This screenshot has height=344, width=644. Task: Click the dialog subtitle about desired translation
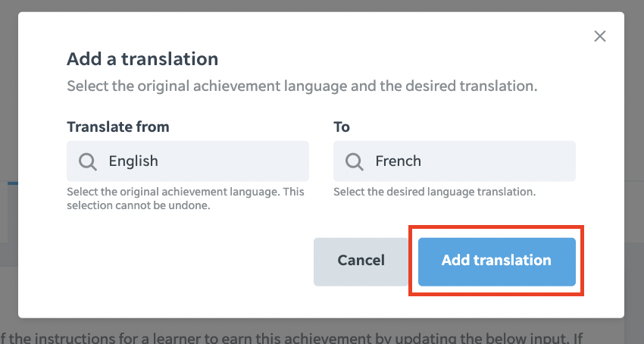(x=302, y=86)
